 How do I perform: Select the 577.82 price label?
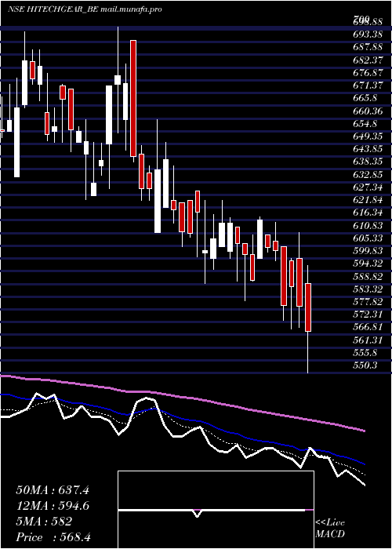(368, 304)
